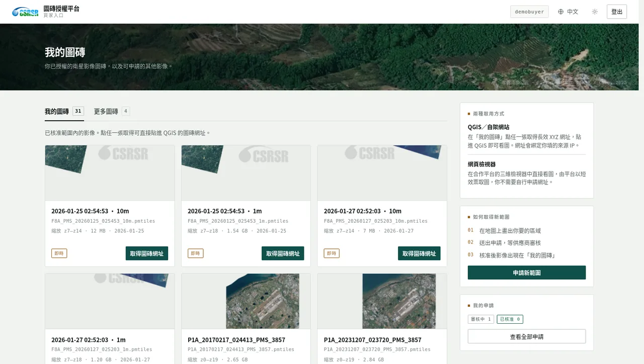Screen dimensions: 644x364
Task: Click filename F8A_PMS_20260127_025203_1m.pmtiles
Action: tap(102, 349)
